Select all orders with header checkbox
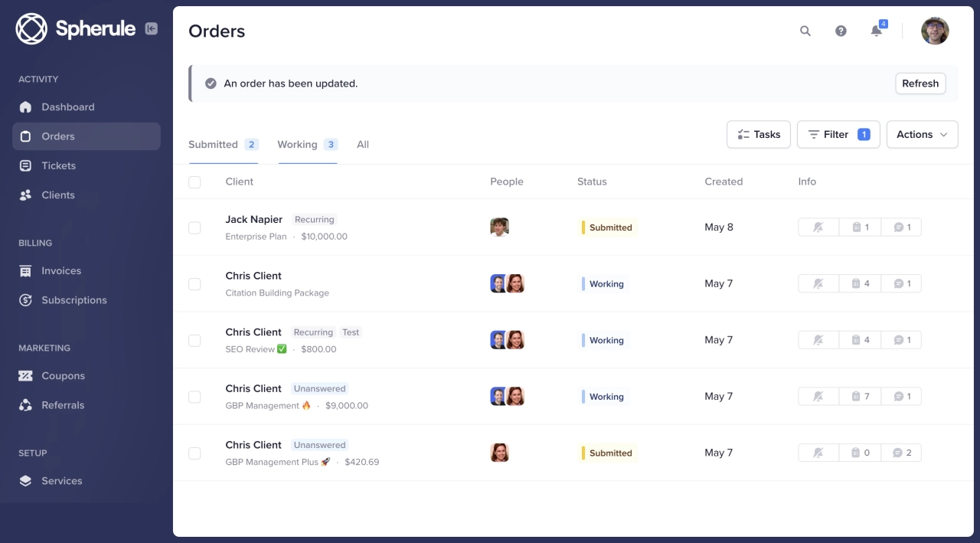This screenshot has height=543, width=980. 194,182
